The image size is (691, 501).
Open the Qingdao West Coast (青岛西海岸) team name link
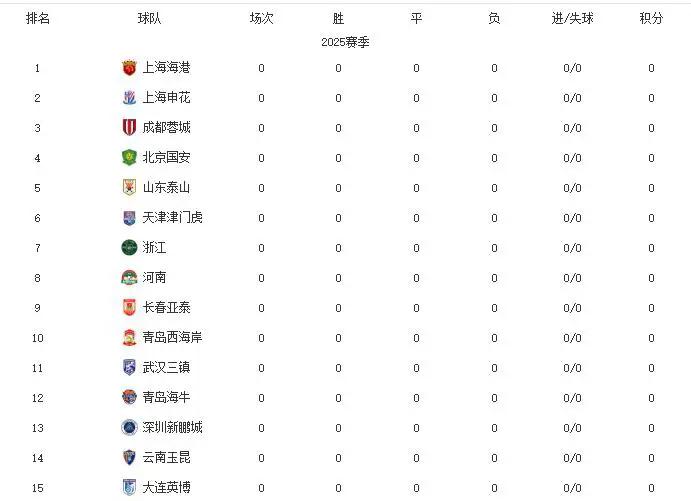click(172, 338)
